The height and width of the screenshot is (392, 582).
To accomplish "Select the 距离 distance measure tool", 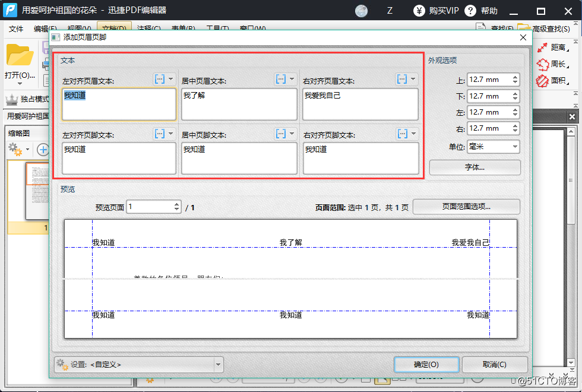I will pyautogui.click(x=553, y=47).
